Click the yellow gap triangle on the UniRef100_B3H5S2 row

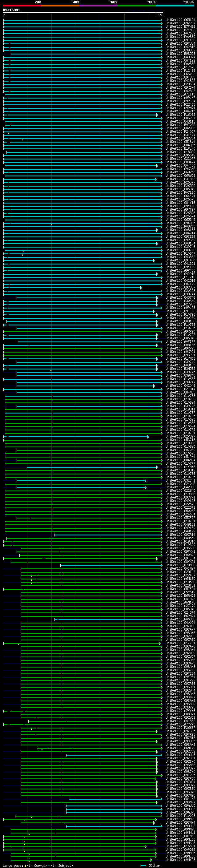tap(51, 370)
